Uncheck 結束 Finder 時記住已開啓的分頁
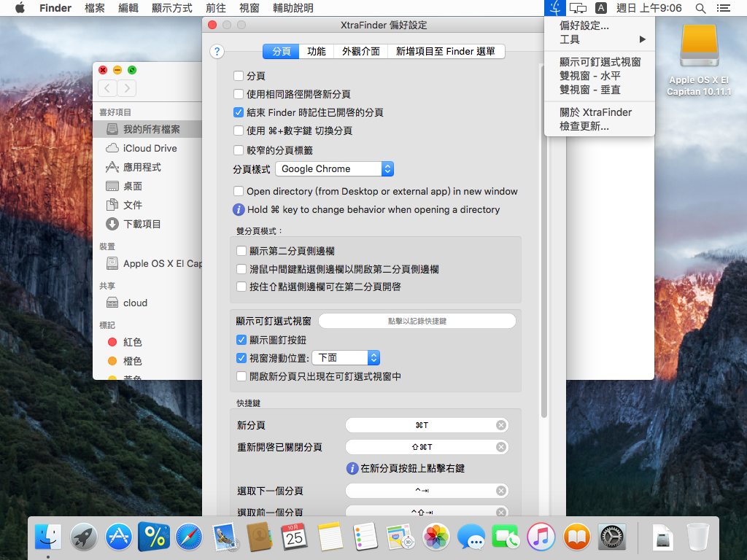 coord(239,112)
